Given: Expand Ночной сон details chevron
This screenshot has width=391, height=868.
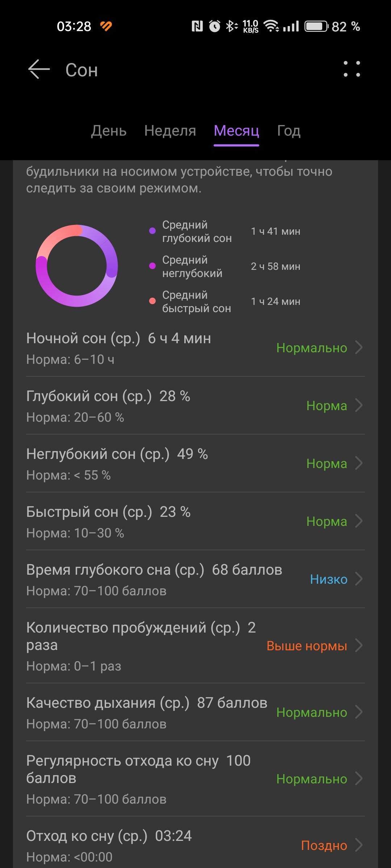Looking at the screenshot, I should [359, 348].
